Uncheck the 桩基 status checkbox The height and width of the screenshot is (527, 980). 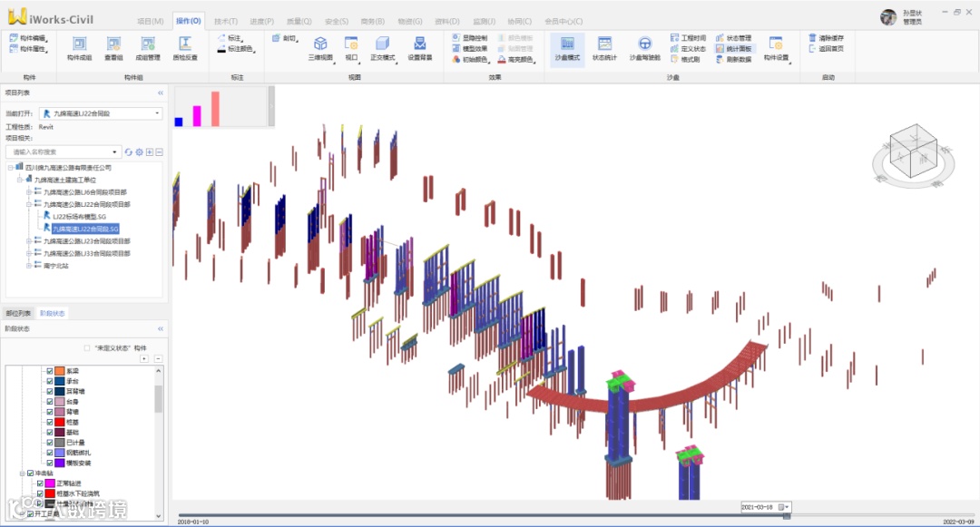pos(49,422)
